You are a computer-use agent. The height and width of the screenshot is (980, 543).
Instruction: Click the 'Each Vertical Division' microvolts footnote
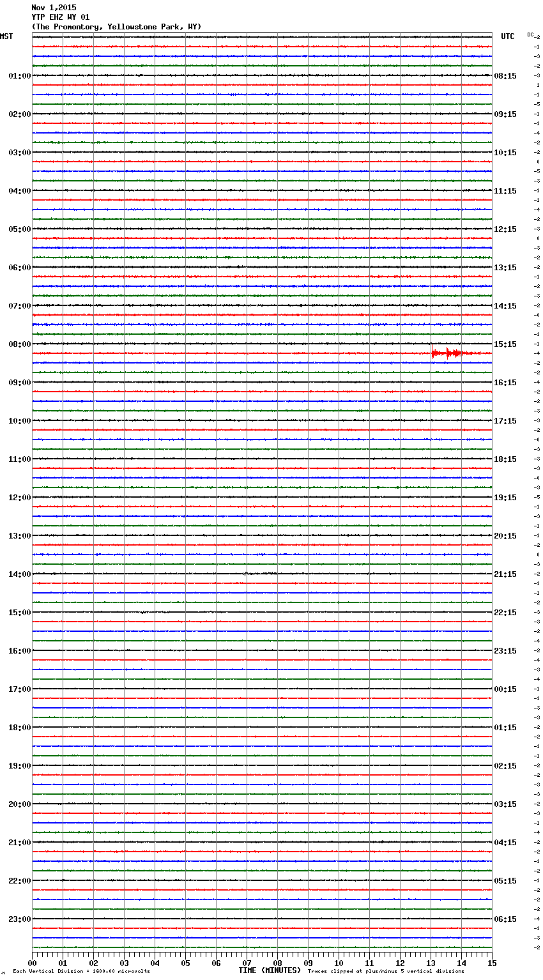click(x=81, y=972)
